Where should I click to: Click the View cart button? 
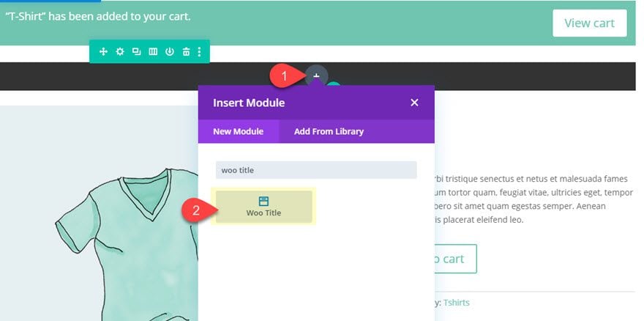coord(589,23)
